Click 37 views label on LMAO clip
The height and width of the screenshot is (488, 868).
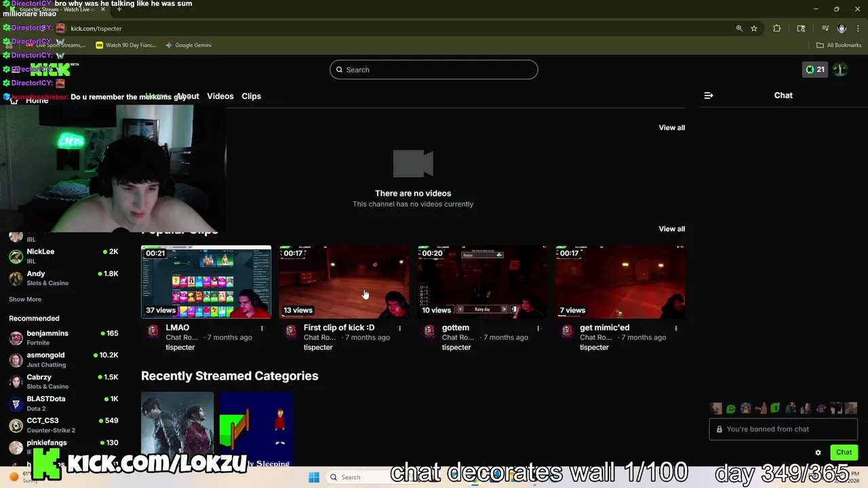[161, 310]
